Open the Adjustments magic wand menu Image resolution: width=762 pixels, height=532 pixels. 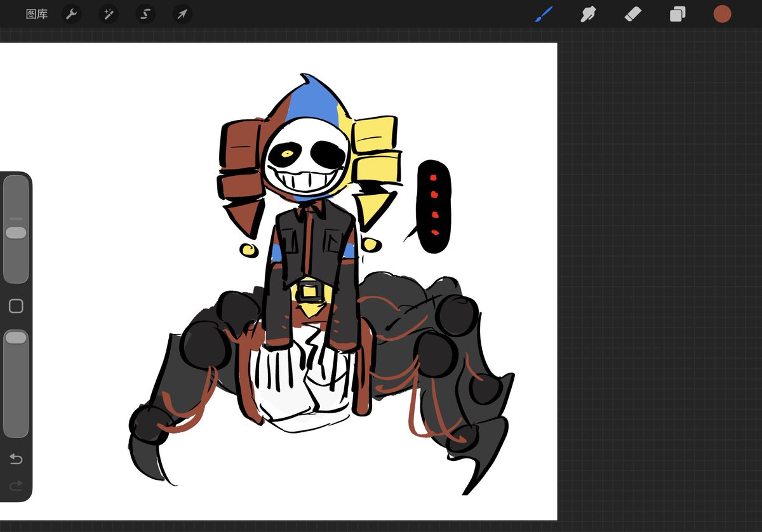(x=109, y=14)
